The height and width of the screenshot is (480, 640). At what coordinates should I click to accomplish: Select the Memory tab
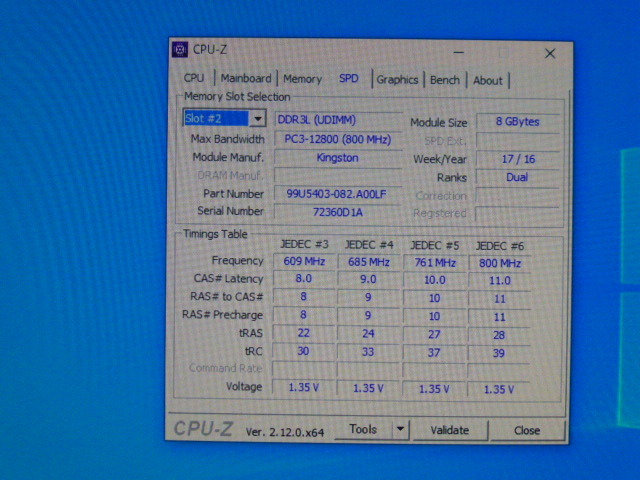[x=302, y=78]
